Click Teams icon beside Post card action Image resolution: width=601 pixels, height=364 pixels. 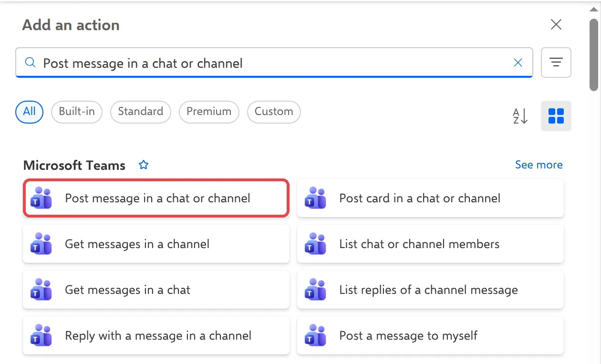pyautogui.click(x=315, y=198)
